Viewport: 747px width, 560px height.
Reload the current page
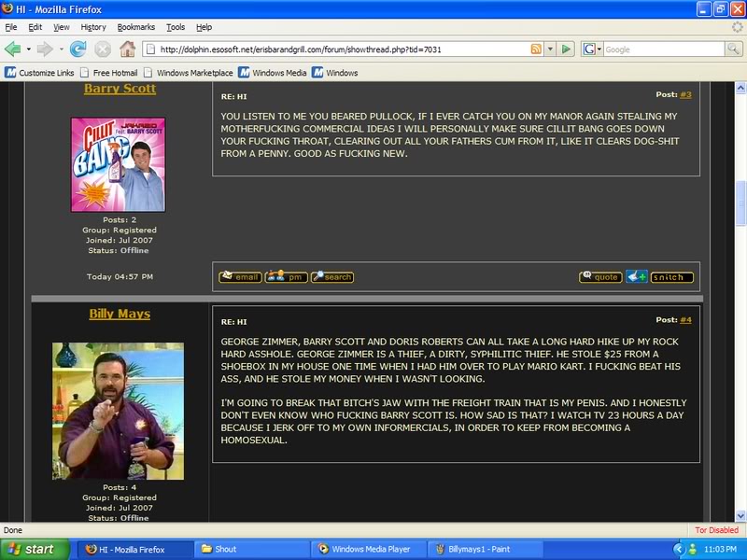point(78,49)
